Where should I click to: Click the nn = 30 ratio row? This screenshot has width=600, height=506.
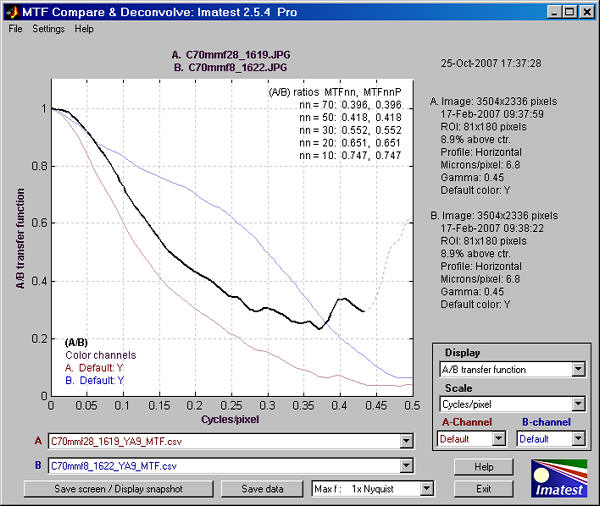[x=350, y=130]
